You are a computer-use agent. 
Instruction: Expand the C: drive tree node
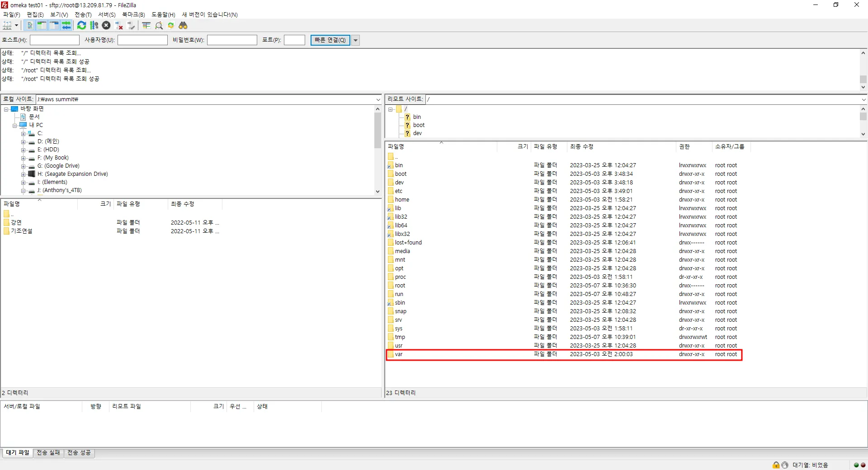(23, 134)
